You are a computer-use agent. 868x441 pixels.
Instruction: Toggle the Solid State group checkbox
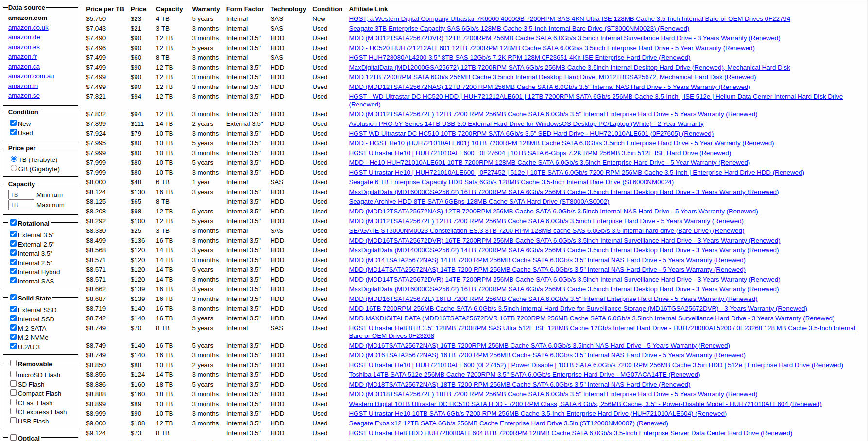point(14,298)
